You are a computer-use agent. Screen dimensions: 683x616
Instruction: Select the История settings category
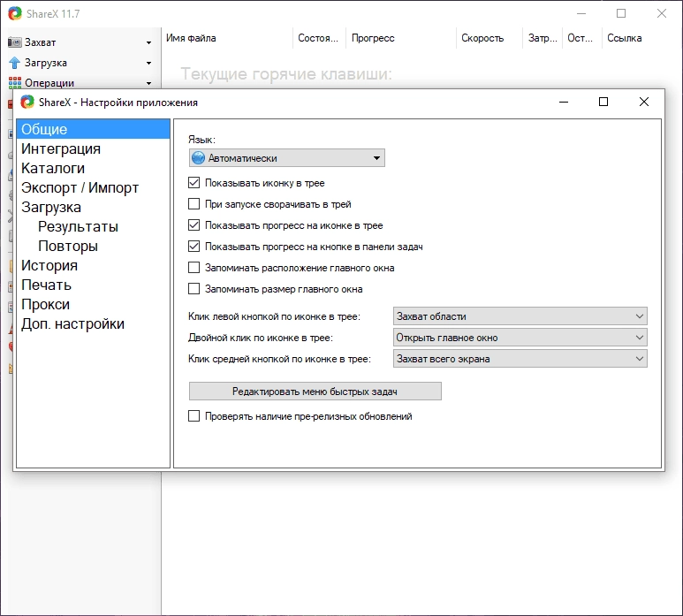tap(93, 265)
